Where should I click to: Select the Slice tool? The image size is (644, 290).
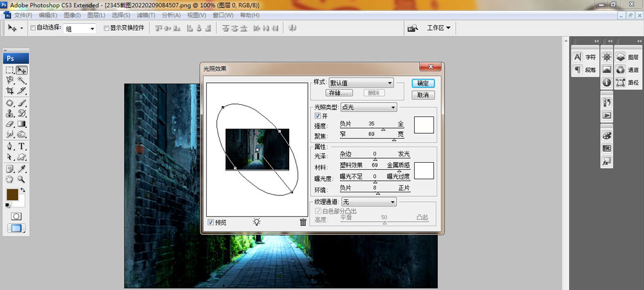(22, 91)
